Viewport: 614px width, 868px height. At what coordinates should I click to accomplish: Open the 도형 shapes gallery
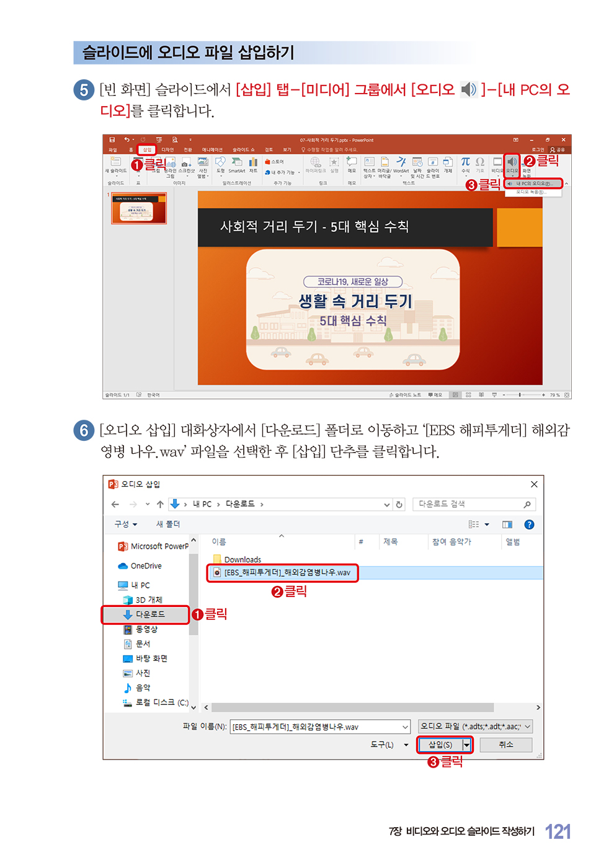pos(221,165)
